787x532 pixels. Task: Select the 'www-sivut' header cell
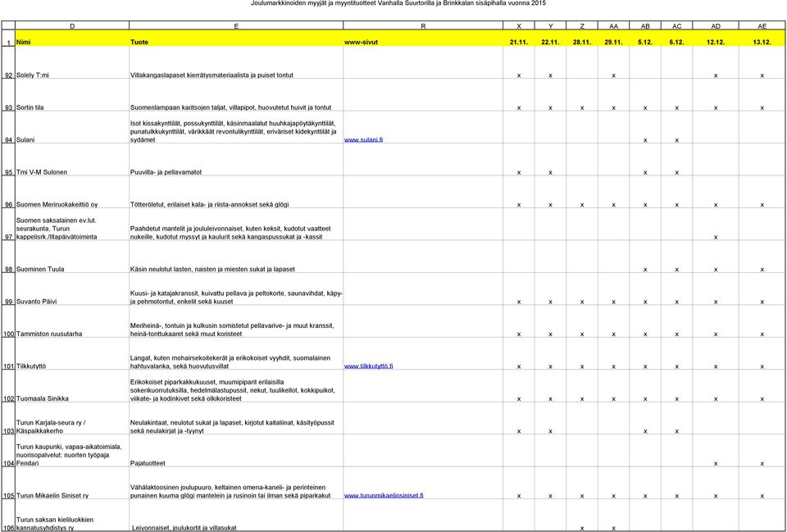423,39
